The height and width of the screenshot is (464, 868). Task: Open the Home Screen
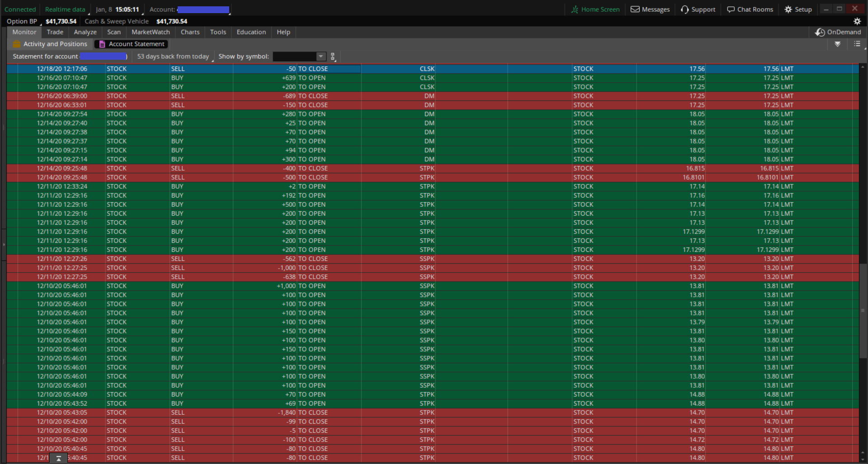click(x=595, y=9)
